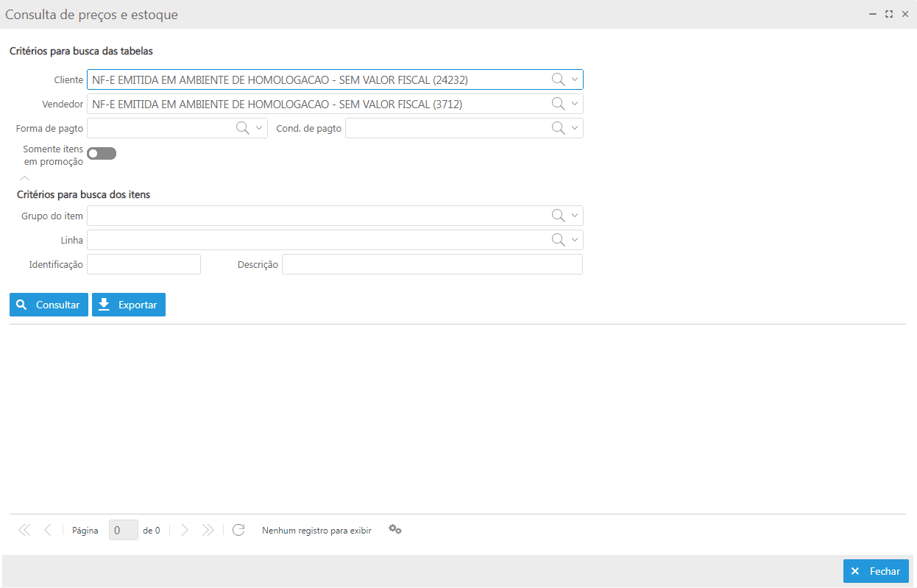Open the Cliente lookup search icon
Viewport: 917px width, 588px height.
click(x=557, y=79)
